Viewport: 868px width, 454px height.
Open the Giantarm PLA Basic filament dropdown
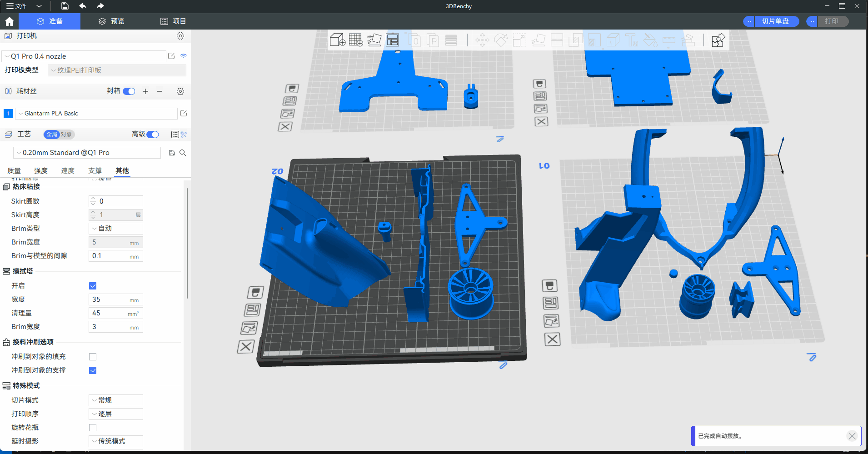[96, 114]
